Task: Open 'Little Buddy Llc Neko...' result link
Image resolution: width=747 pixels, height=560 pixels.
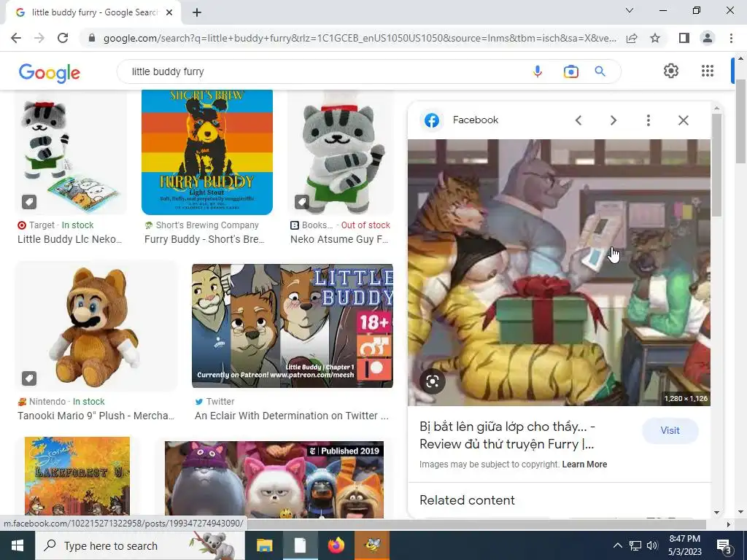Action: point(69,239)
